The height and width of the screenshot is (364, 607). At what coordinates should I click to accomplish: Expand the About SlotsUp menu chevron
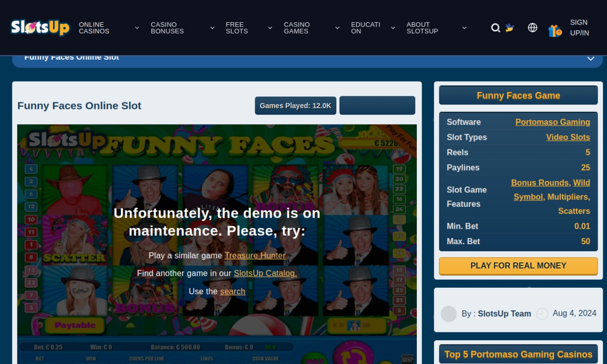point(464,28)
